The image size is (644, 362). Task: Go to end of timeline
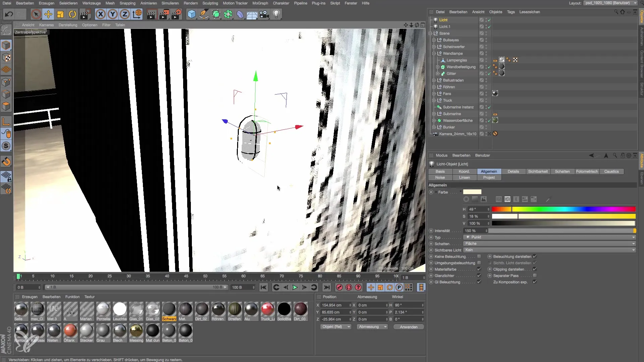326,287
